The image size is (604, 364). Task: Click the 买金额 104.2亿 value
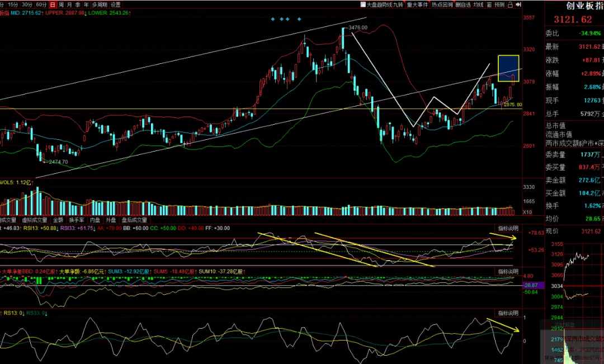pos(589,193)
